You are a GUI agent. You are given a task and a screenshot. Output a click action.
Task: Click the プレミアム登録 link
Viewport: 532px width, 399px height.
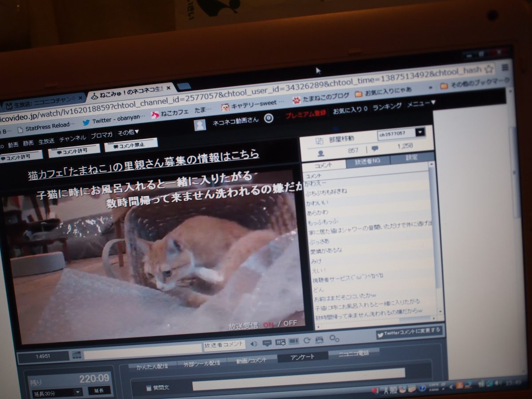(x=305, y=113)
